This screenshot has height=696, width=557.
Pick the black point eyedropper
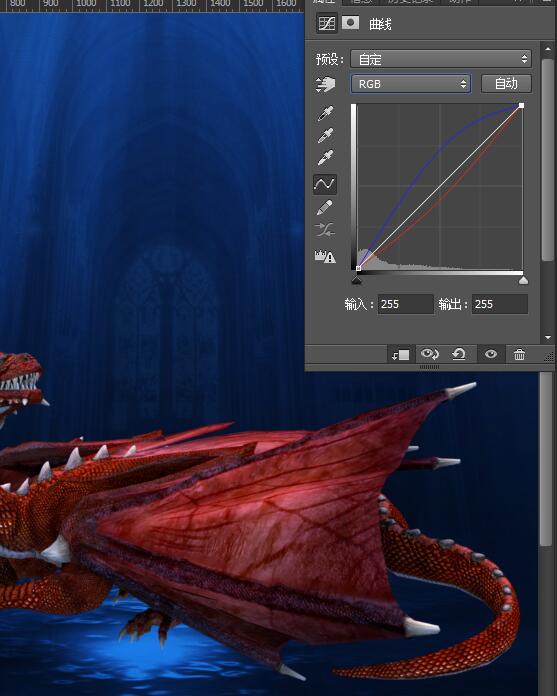[325, 113]
